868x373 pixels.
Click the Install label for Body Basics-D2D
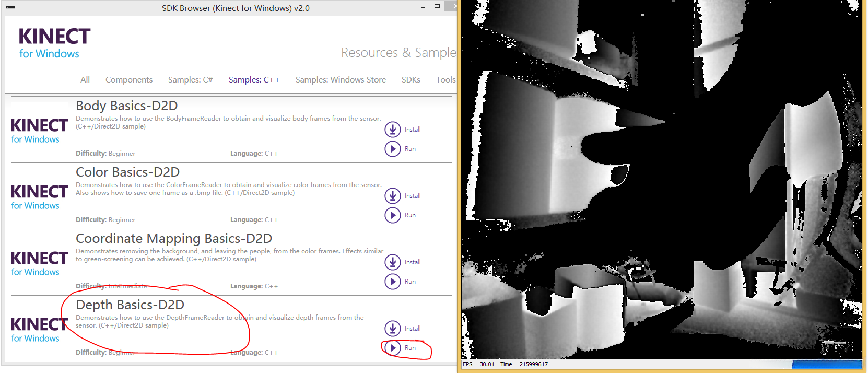[413, 130]
